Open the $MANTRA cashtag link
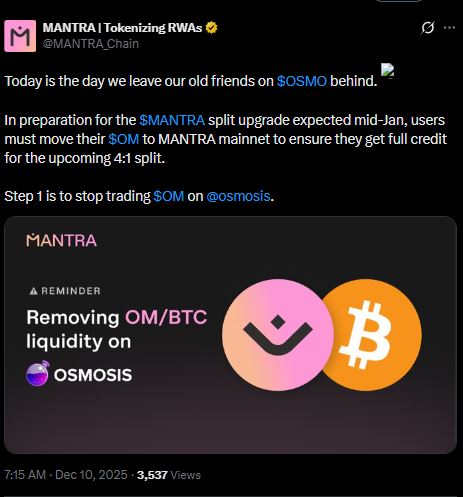 coord(172,120)
